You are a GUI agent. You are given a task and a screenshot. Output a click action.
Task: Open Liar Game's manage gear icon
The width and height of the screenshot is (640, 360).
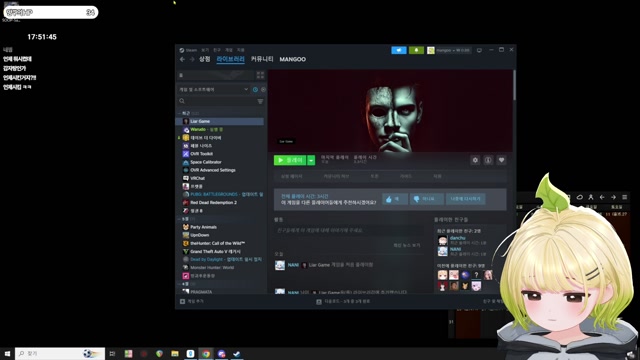coord(475,160)
